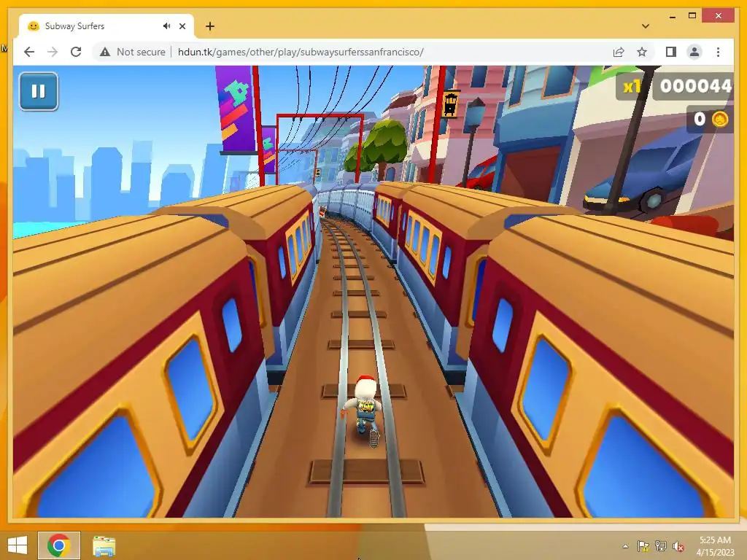Viewport: 747px width, 560px height.
Task: Click the coin counter icon
Action: coord(720,119)
